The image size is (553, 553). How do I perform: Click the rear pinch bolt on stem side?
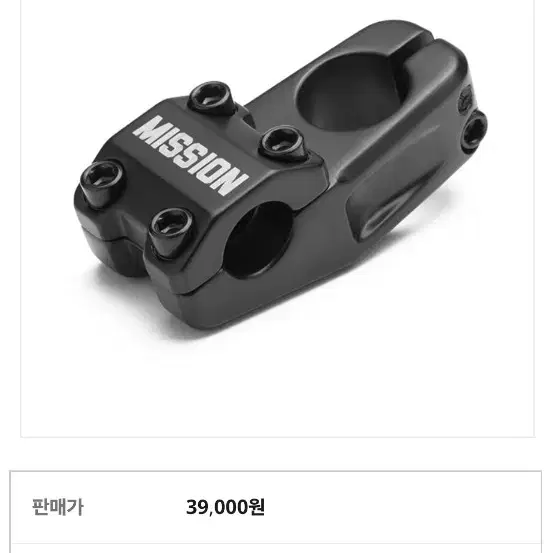(474, 130)
